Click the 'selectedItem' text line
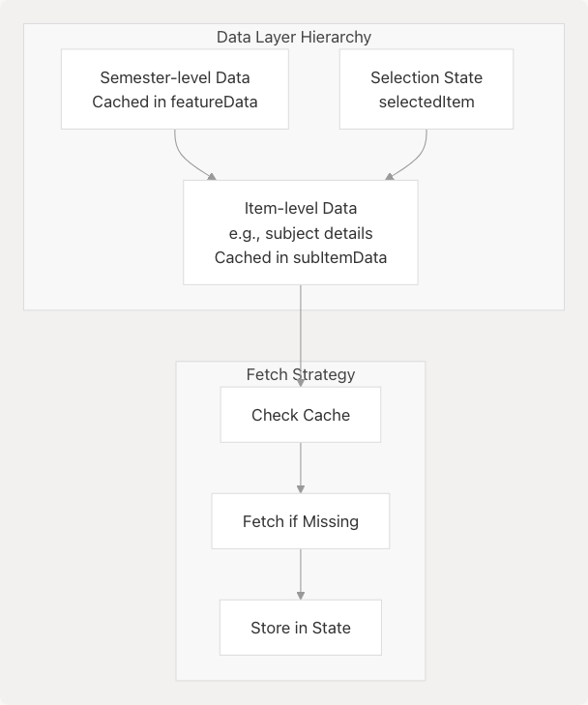This screenshot has width=588, height=705. click(426, 101)
